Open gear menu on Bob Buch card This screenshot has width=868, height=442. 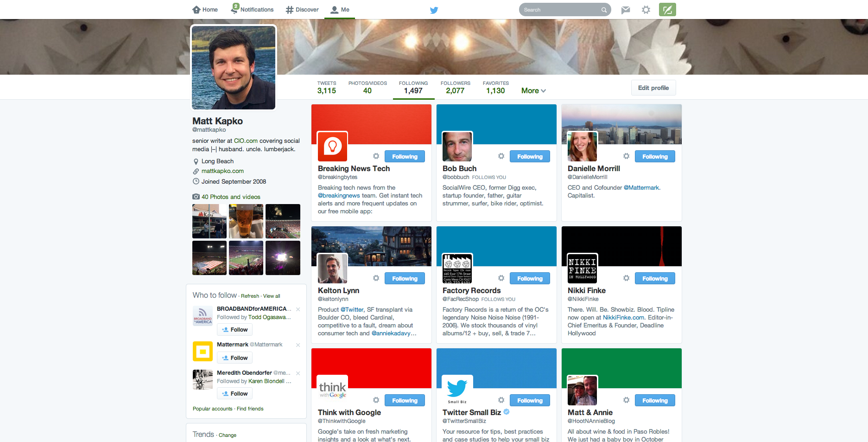tap(501, 156)
